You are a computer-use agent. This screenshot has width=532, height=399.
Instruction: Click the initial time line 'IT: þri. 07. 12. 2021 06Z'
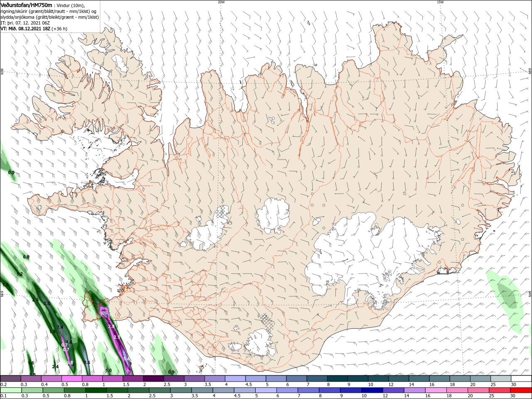coord(25,23)
